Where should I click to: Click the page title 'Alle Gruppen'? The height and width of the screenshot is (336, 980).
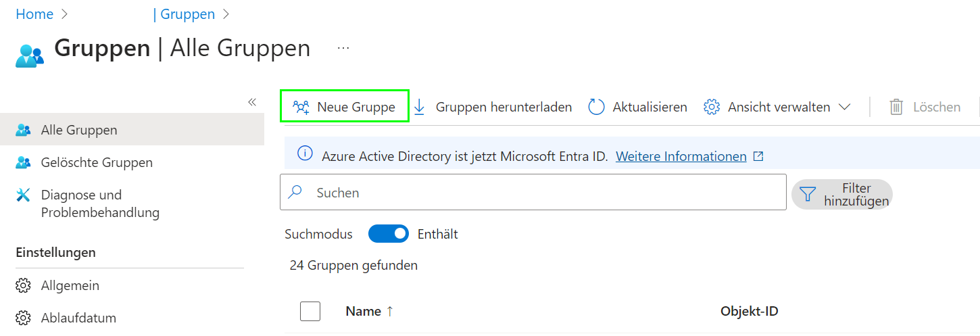coord(240,48)
